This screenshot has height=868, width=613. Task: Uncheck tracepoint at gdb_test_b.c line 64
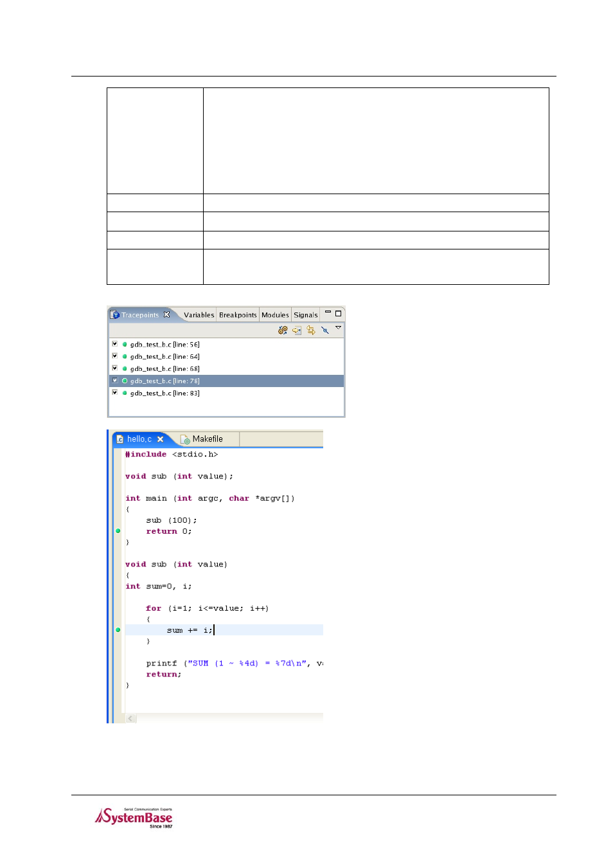coord(115,356)
